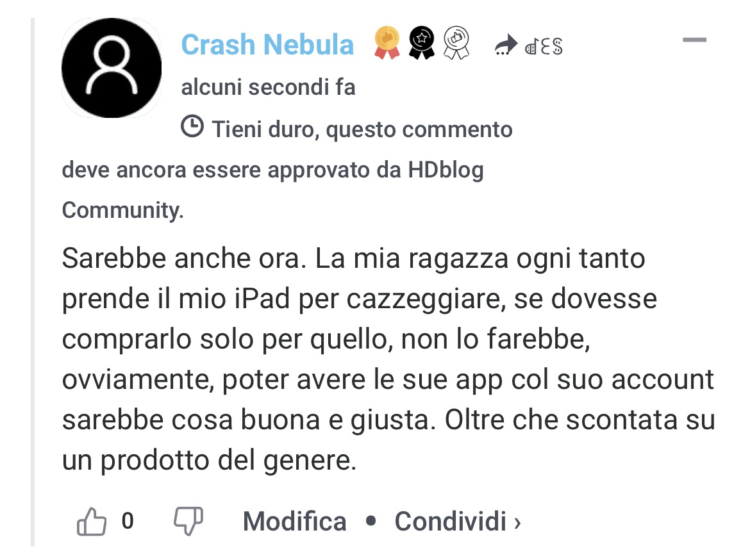Viewport: 750px width, 560px height.
Task: Click the pending approval clock icon
Action: [192, 127]
